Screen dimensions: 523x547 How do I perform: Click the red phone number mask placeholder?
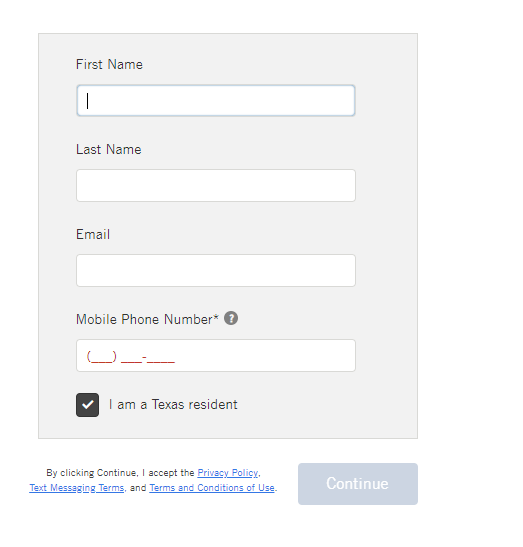[130, 357]
